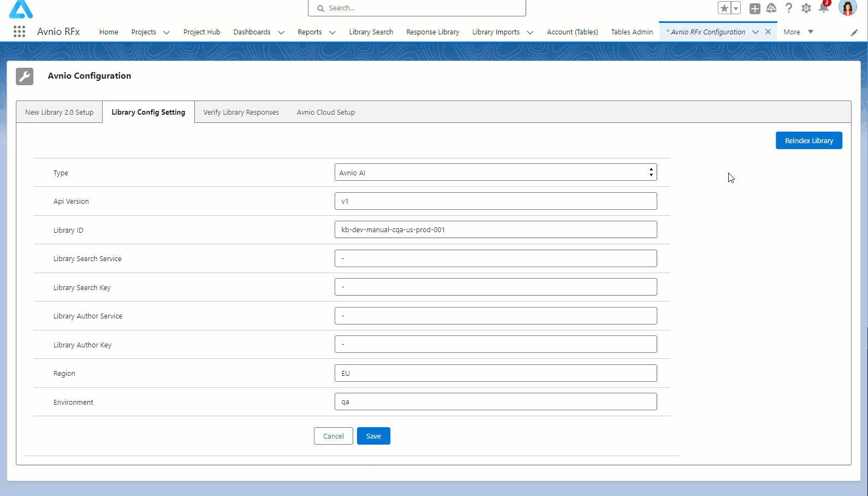Viewport: 868px width, 496px height.
Task: Open the Trailhead guidance cloud icon
Action: (x=771, y=8)
